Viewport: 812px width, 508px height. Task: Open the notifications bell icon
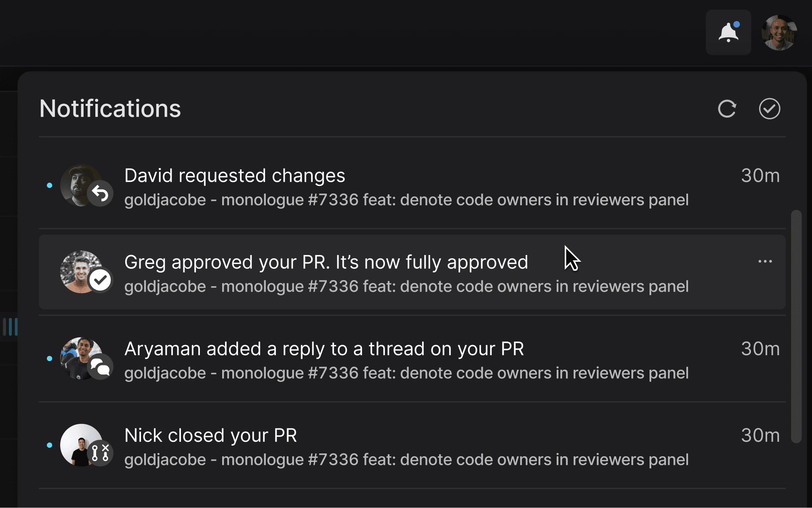pyautogui.click(x=728, y=32)
